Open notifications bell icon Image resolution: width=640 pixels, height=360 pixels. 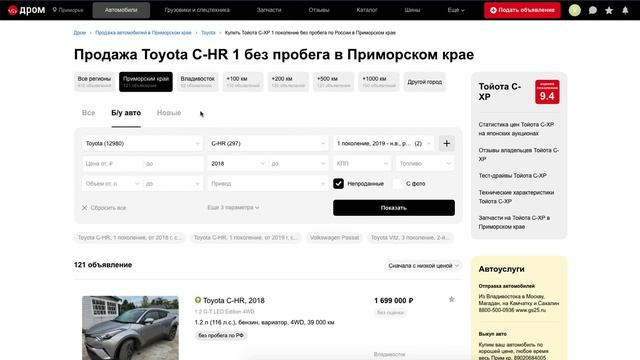coord(625,11)
